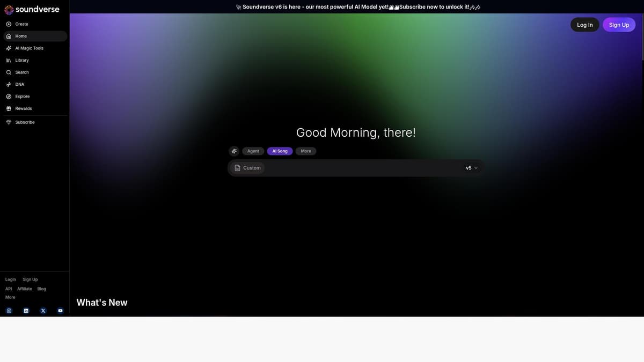Open the LinkedIn social icon

(x=26, y=311)
